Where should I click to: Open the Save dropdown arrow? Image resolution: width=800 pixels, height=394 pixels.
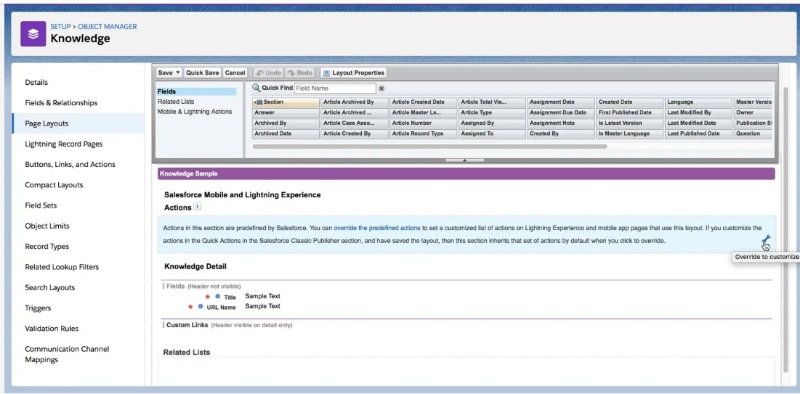(178, 72)
